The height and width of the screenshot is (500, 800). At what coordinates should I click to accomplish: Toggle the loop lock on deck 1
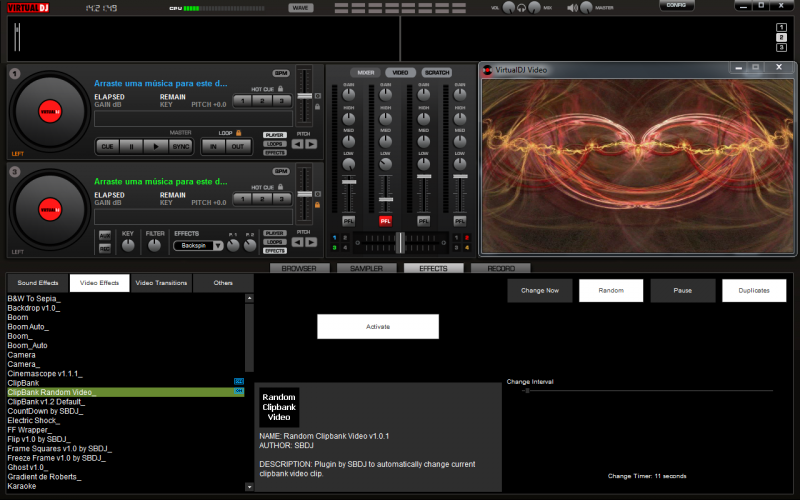pyautogui.click(x=238, y=133)
